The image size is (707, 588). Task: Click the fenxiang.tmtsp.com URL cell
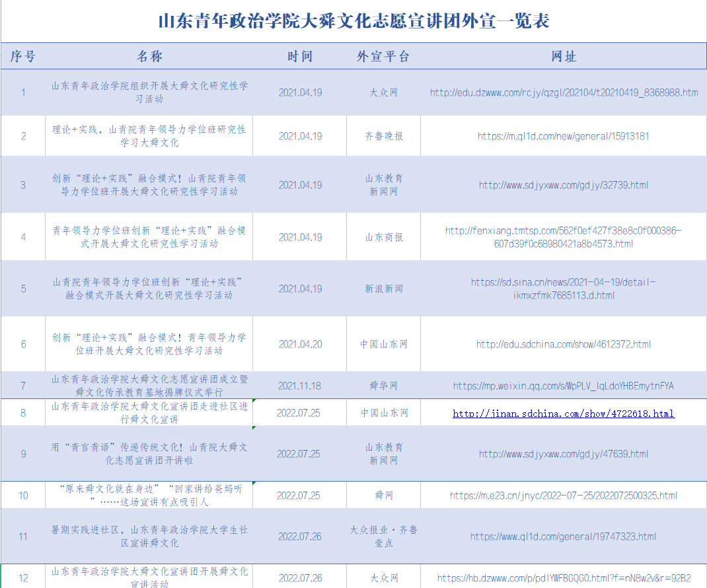(x=564, y=237)
